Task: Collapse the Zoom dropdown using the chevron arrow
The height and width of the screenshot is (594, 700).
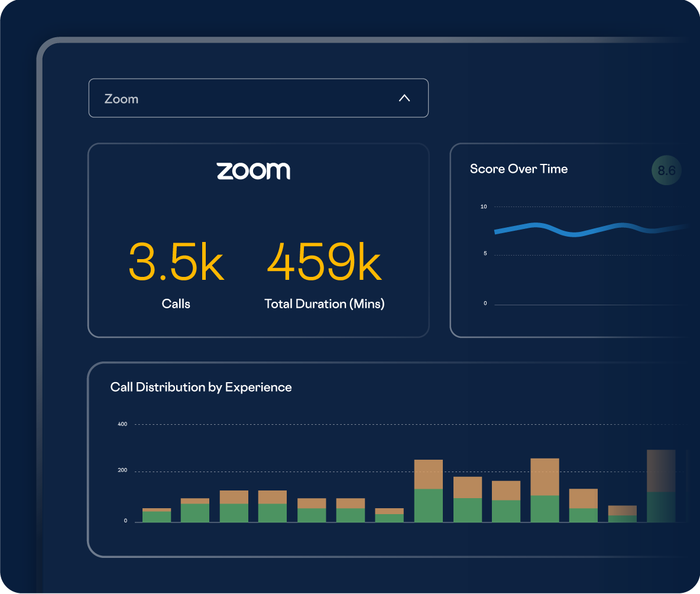Action: [404, 98]
